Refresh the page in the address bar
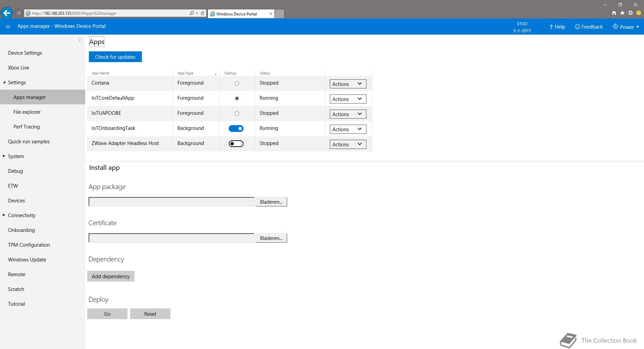 [x=203, y=13]
